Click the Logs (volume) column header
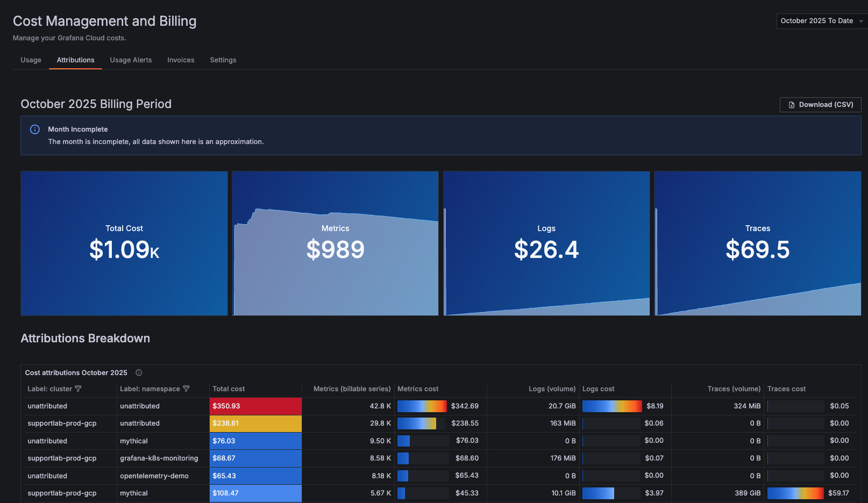The image size is (868, 503). [x=552, y=389]
